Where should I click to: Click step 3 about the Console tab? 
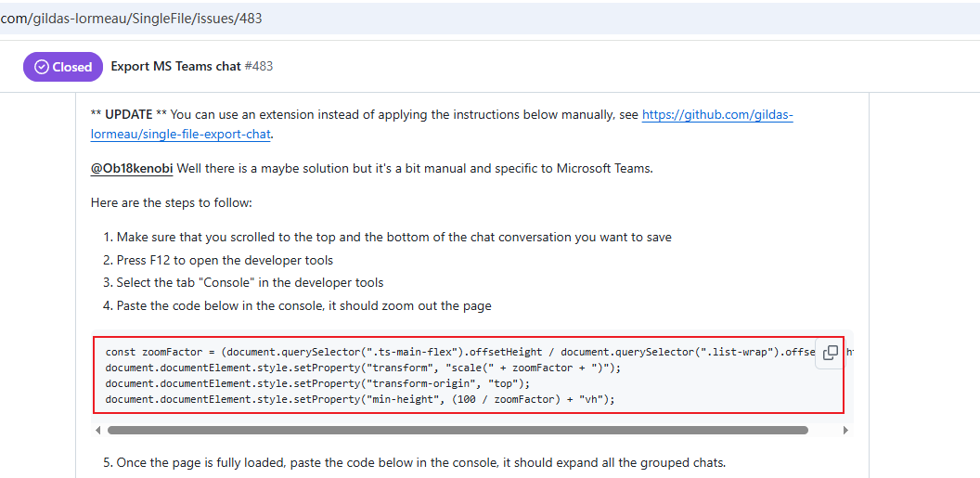click(250, 282)
